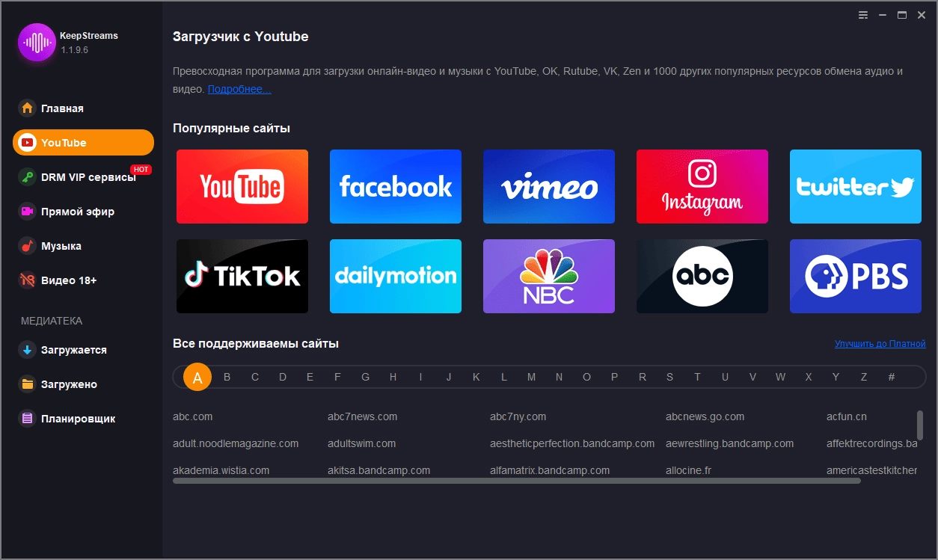Click akitsa.bandcamp.com entry
938x560 pixels.
378,470
